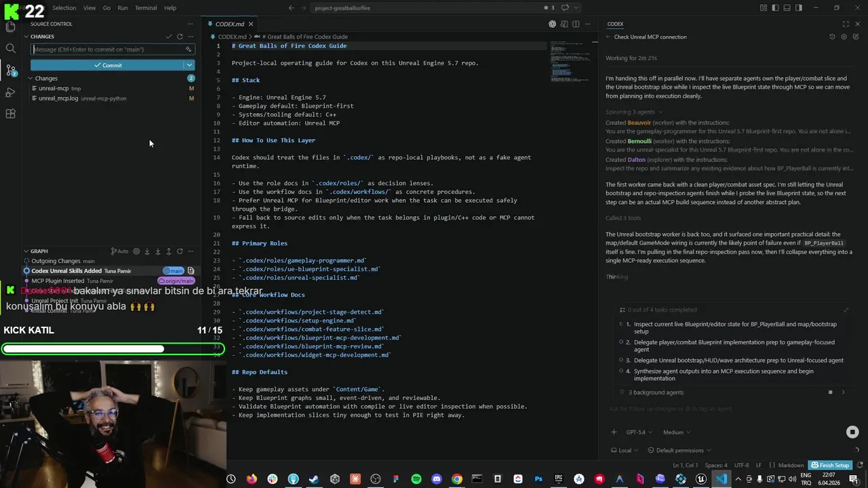Close the CODEX.md tab
868x488 pixels.
point(252,24)
